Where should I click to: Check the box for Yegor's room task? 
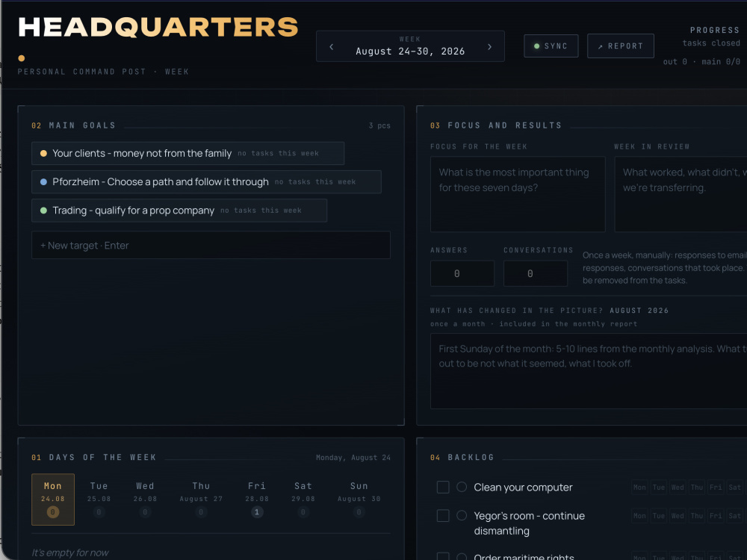(x=443, y=516)
